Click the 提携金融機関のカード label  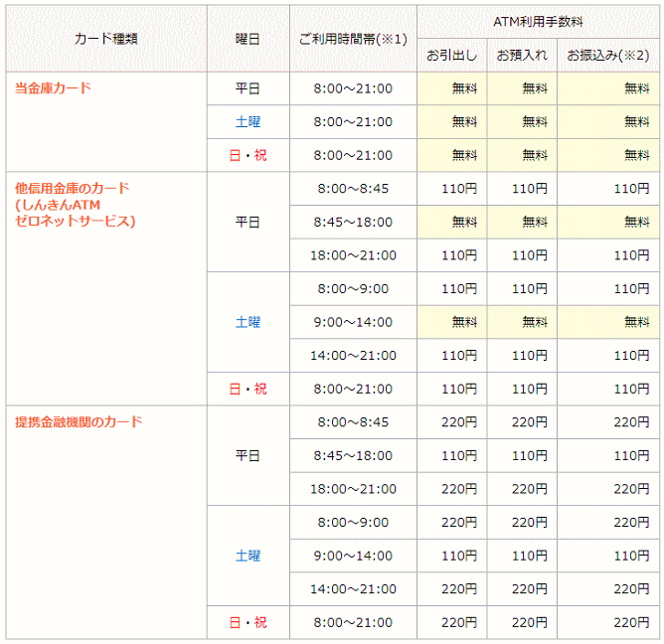click(x=79, y=421)
